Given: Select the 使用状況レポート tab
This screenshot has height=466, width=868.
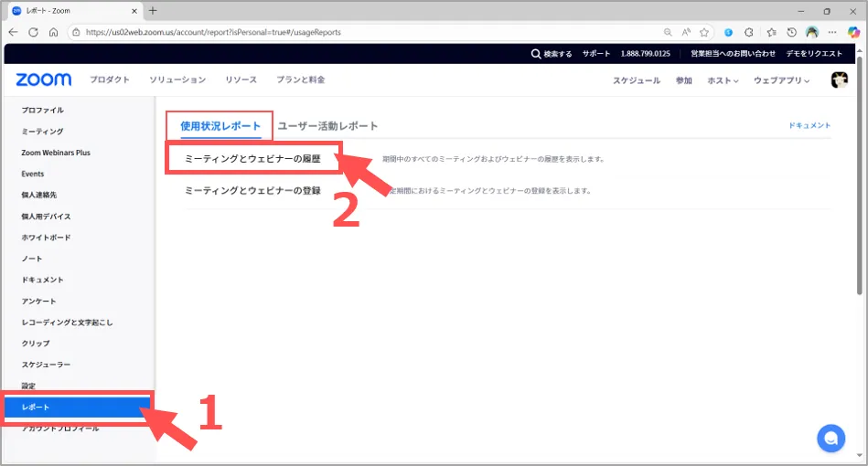Looking at the screenshot, I should (x=220, y=126).
